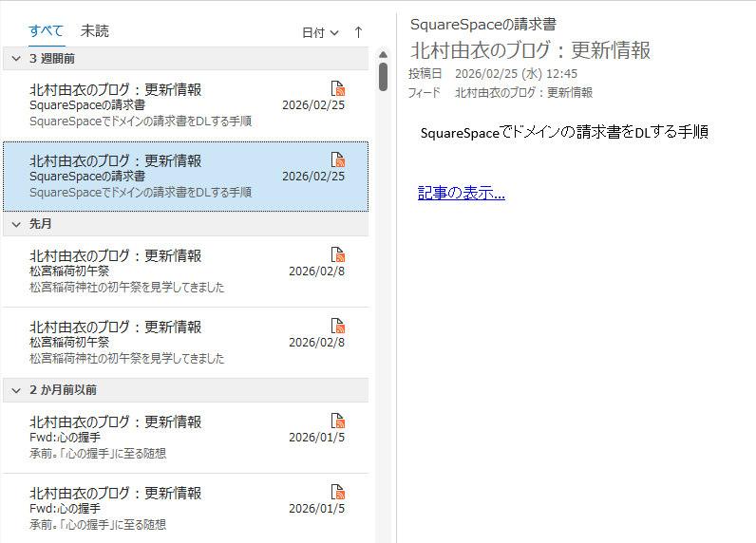Collapse the 先月 group

pos(16,225)
